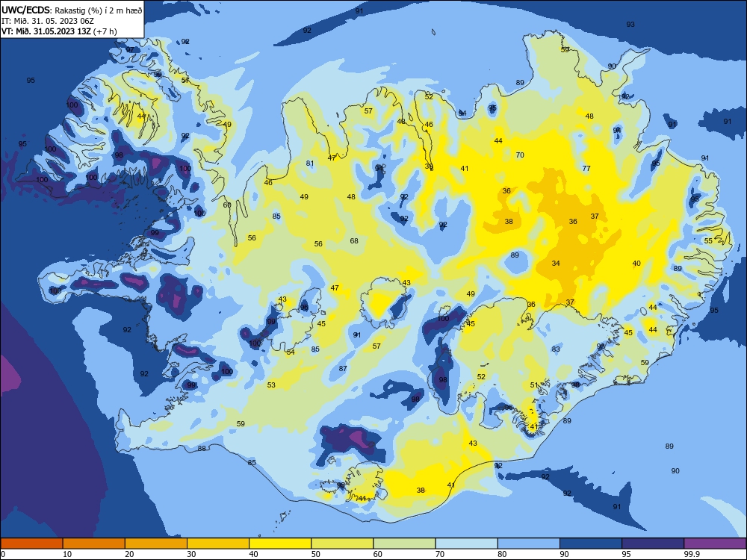Image resolution: width=747 pixels, height=560 pixels.
Task: Click the pale yellow 50–60 legend swatch
Action: [342, 544]
